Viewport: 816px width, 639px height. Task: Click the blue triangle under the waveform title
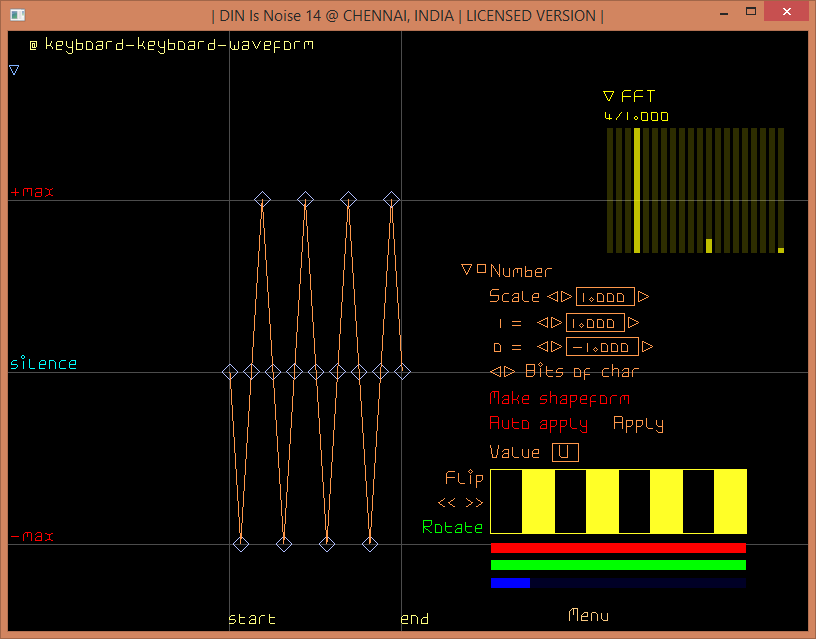click(x=14, y=70)
